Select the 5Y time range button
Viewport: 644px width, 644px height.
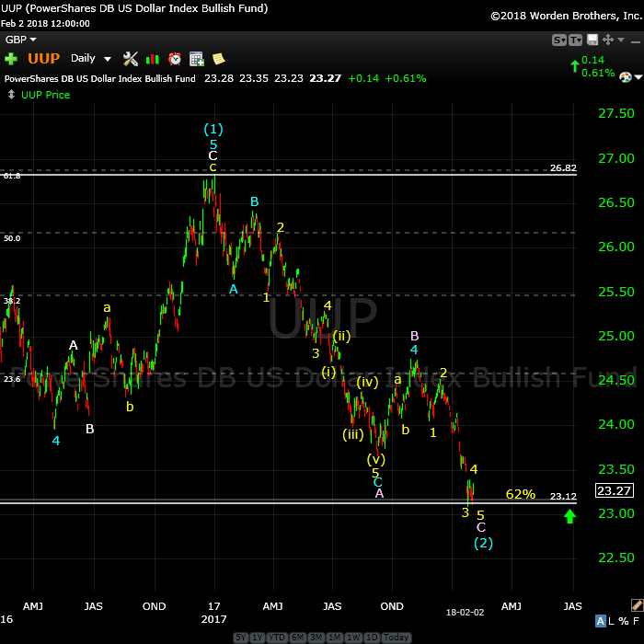pyautogui.click(x=241, y=637)
